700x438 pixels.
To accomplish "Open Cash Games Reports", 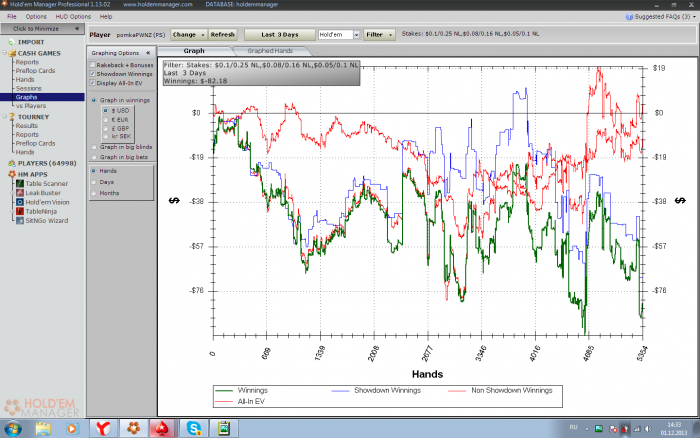I will (27, 62).
